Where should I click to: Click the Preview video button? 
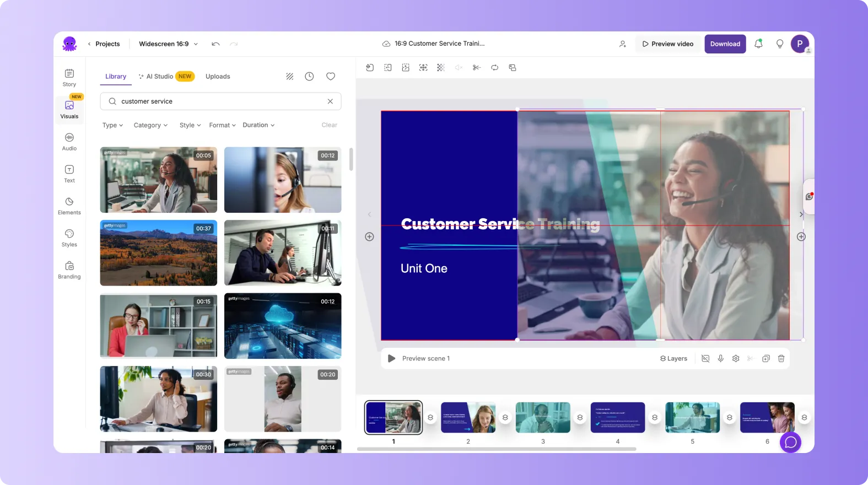[x=668, y=44]
